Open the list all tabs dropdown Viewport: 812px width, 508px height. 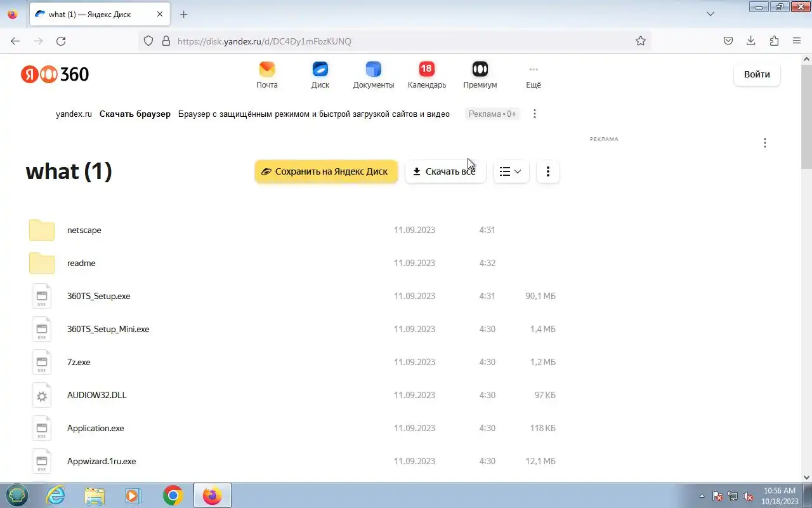click(710, 14)
